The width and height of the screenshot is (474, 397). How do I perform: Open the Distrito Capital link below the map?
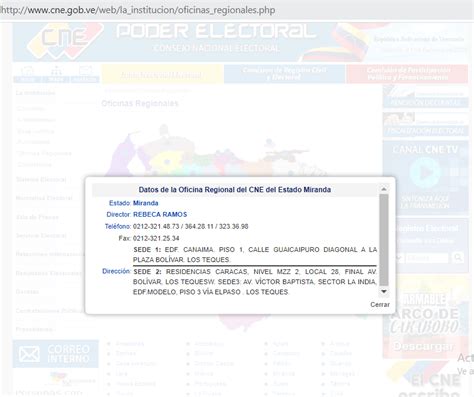214,363
